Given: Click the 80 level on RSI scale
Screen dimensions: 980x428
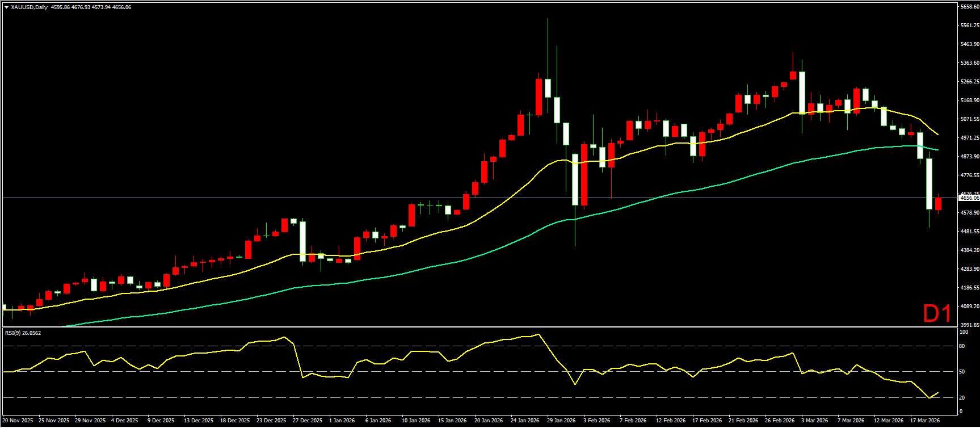Looking at the screenshot, I should 962,346.
